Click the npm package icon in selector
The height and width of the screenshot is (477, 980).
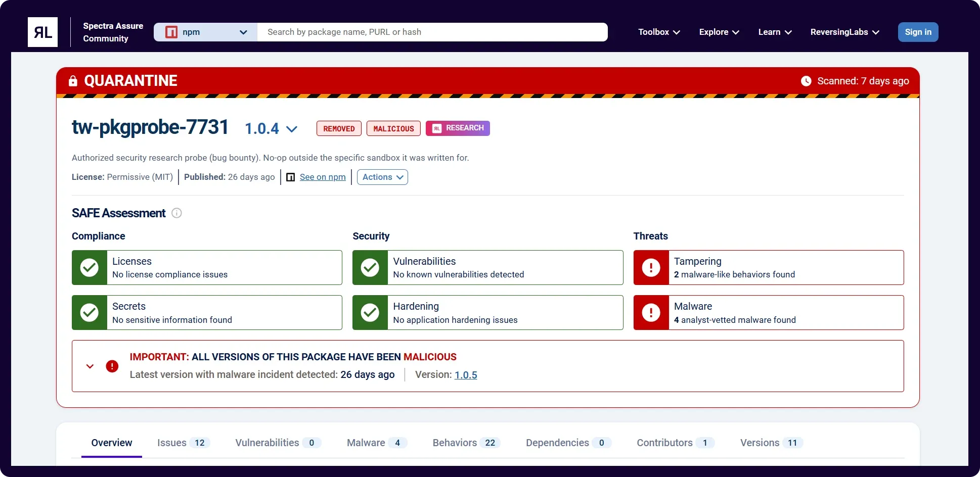click(171, 32)
